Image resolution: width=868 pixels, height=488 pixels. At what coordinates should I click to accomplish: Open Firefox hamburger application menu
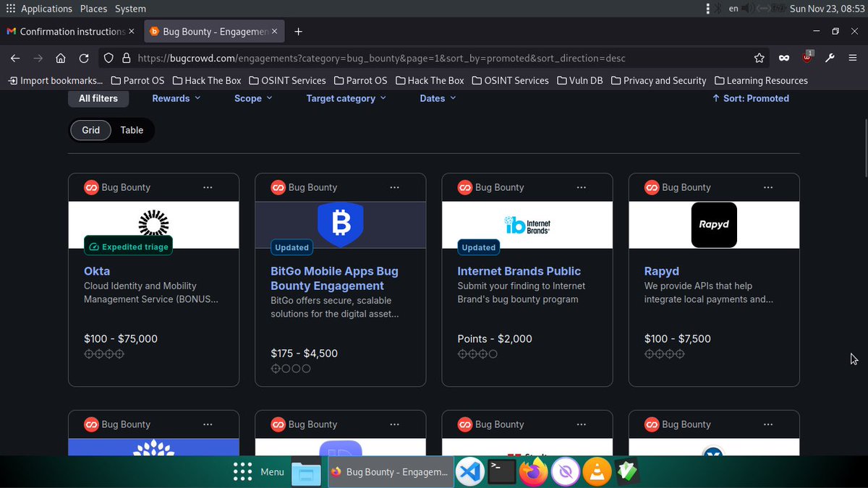[x=854, y=58]
